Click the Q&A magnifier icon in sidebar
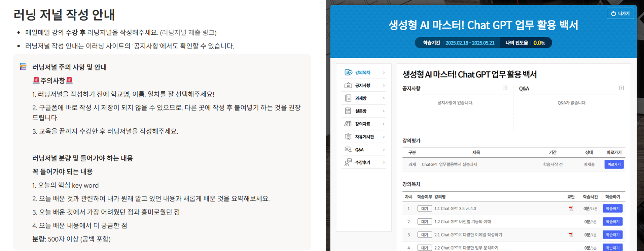644x251 pixels. pyautogui.click(x=348, y=149)
